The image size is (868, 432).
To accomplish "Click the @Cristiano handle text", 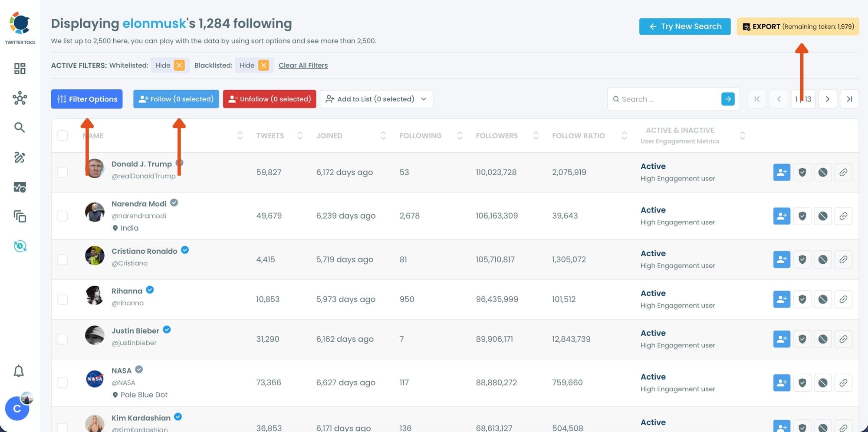I will [x=129, y=263].
